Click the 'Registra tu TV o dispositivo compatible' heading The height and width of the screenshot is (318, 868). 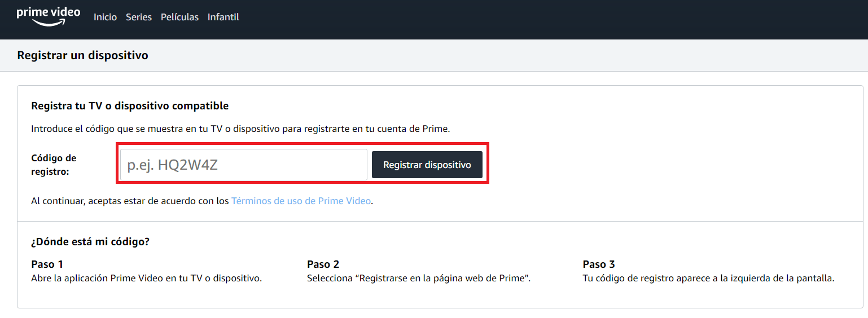[x=130, y=106]
